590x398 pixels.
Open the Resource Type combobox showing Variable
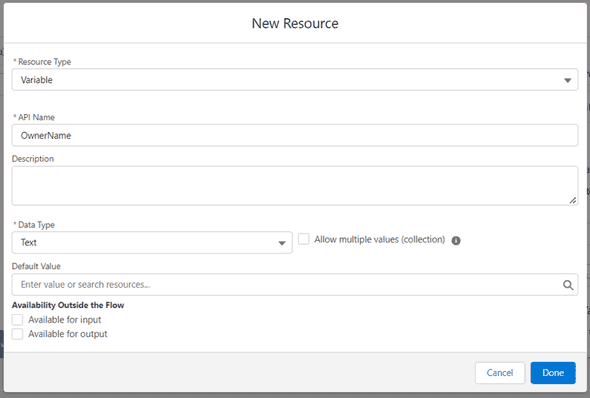(295, 79)
